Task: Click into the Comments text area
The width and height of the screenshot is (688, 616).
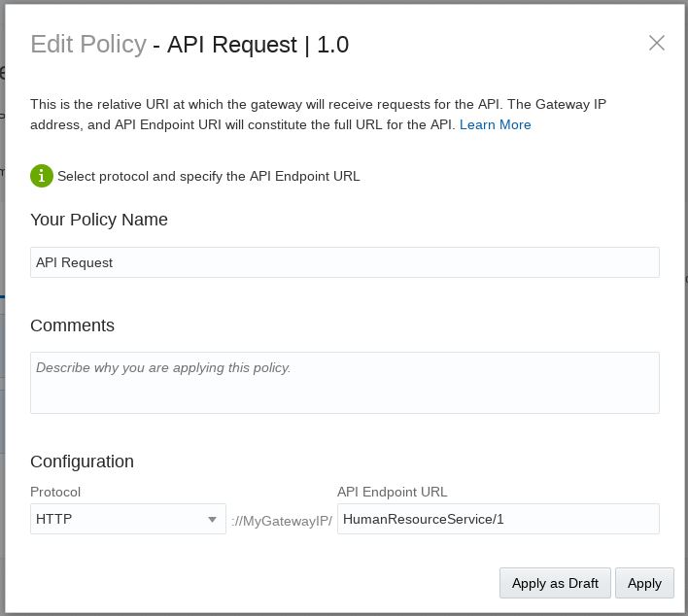Action: pos(344,383)
